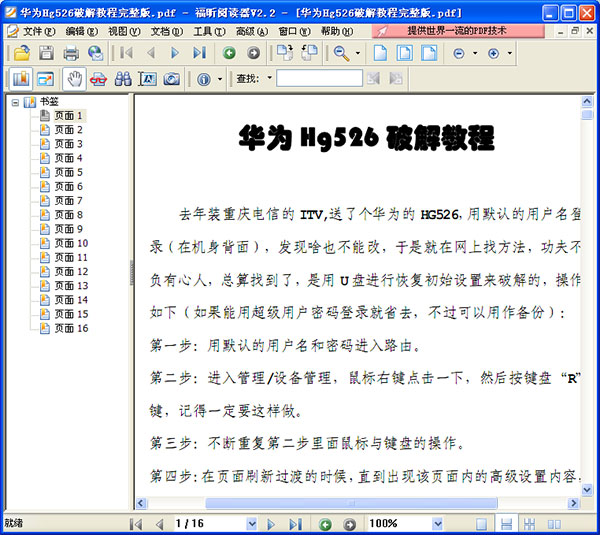The image size is (600, 535).
Task: Open the 窗口(W) menu
Action: [x=294, y=31]
